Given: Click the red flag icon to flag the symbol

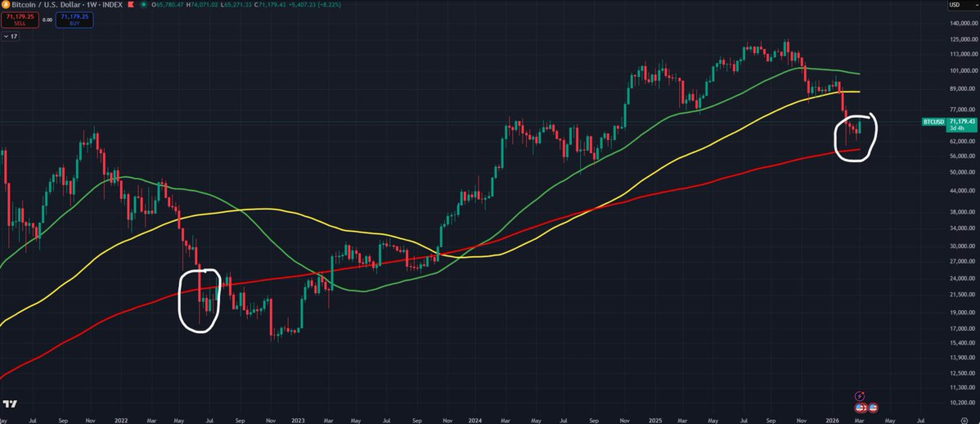Looking at the screenshot, I should [130, 5].
